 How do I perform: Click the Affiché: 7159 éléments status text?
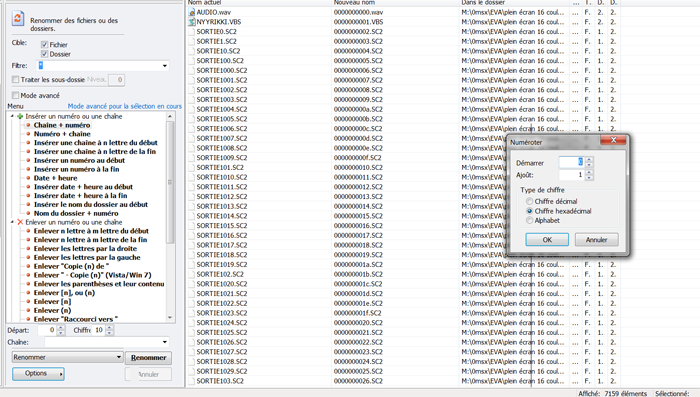coord(612,393)
